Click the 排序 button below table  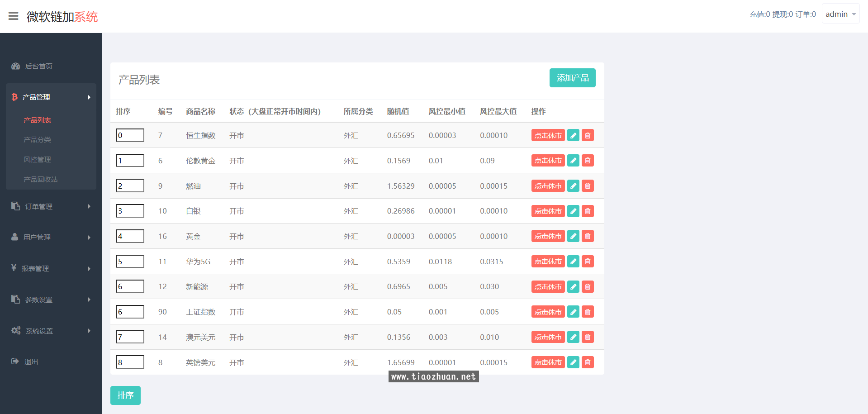point(125,395)
